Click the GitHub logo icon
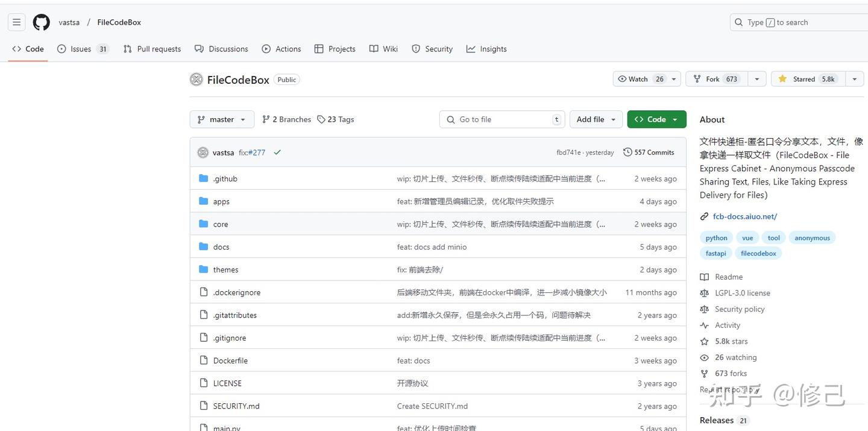Image resolution: width=868 pixels, height=431 pixels. click(42, 22)
